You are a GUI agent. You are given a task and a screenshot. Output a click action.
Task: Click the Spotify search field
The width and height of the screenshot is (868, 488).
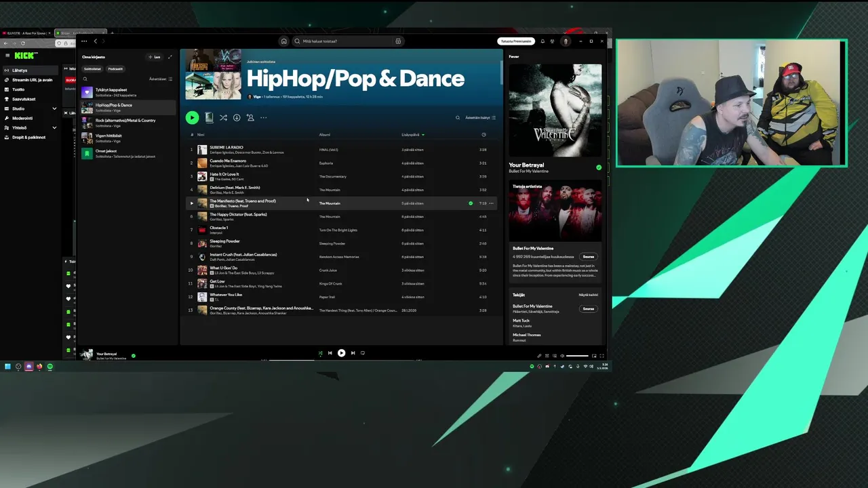tap(347, 41)
